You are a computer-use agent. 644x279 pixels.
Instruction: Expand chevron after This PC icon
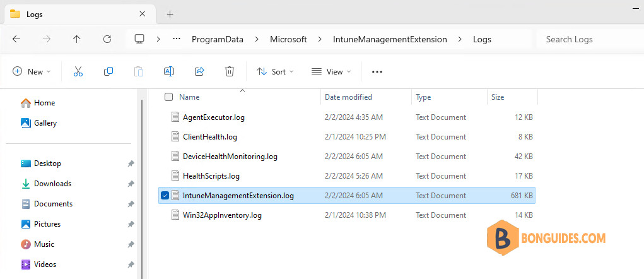158,39
